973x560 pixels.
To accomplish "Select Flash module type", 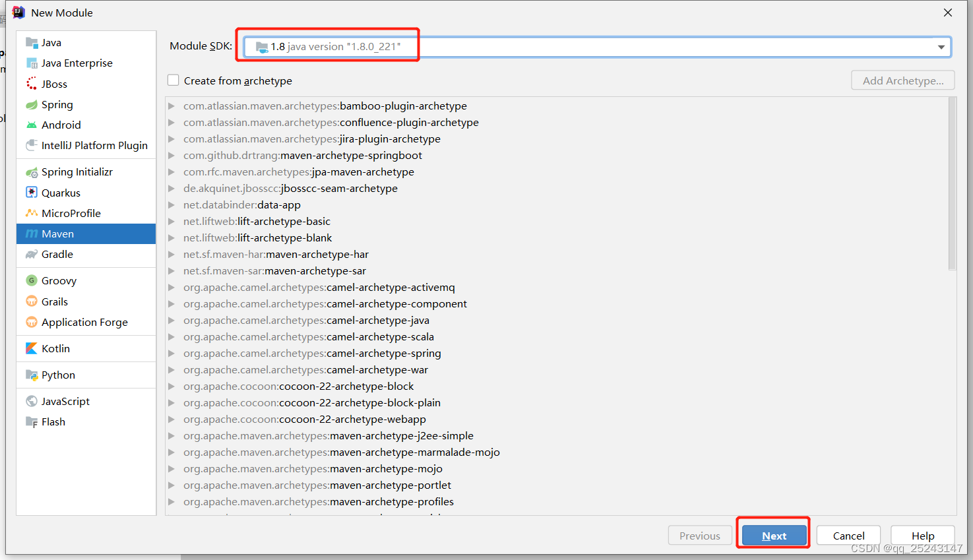I will (86, 422).
